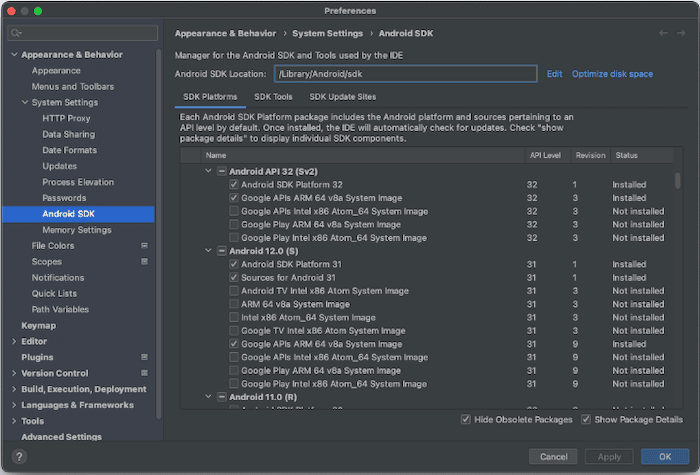Sort by the Name column header

[x=363, y=155]
